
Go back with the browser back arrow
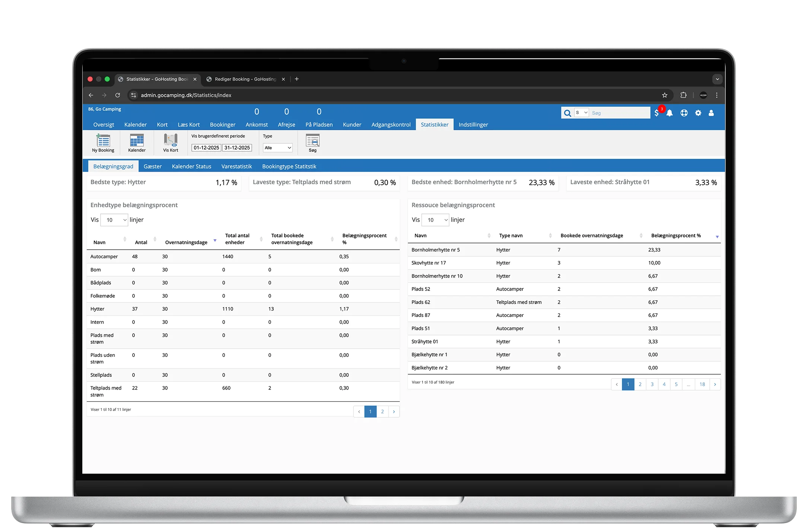[x=91, y=95]
